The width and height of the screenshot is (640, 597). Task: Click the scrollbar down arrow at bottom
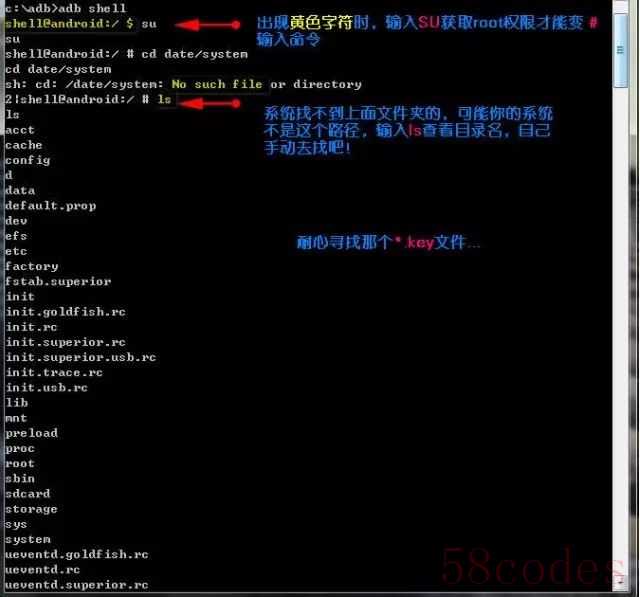(x=621, y=583)
